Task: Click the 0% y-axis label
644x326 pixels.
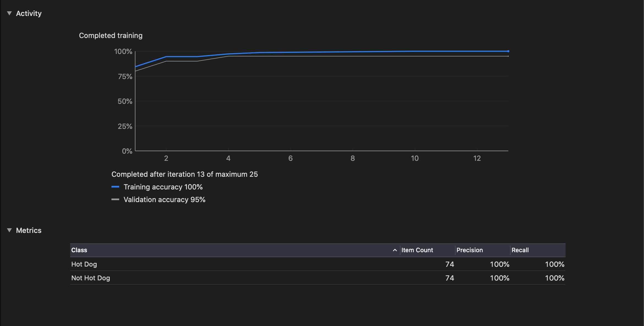Action: pyautogui.click(x=127, y=151)
